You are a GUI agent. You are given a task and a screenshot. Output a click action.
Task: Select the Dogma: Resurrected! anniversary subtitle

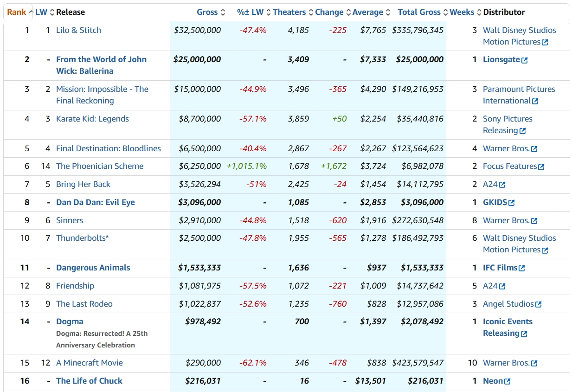[x=102, y=339]
